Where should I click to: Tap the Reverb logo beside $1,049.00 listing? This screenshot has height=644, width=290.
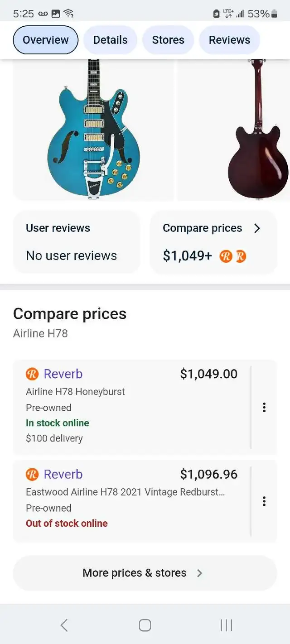[x=32, y=374]
